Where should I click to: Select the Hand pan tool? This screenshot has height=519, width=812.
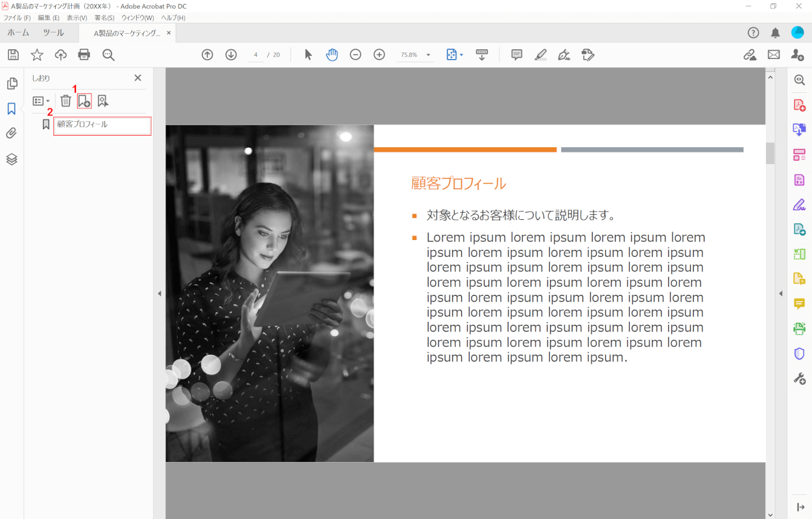(332, 55)
